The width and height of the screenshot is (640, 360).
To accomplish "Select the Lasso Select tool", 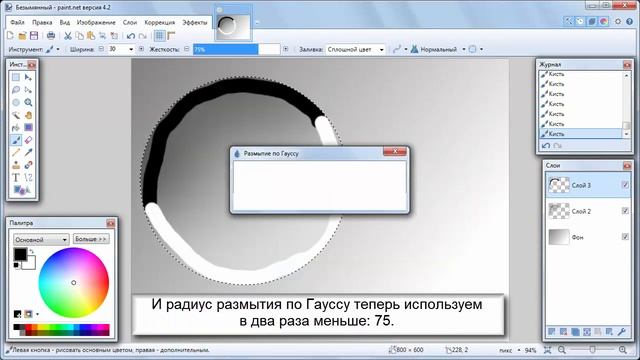I will [16, 90].
